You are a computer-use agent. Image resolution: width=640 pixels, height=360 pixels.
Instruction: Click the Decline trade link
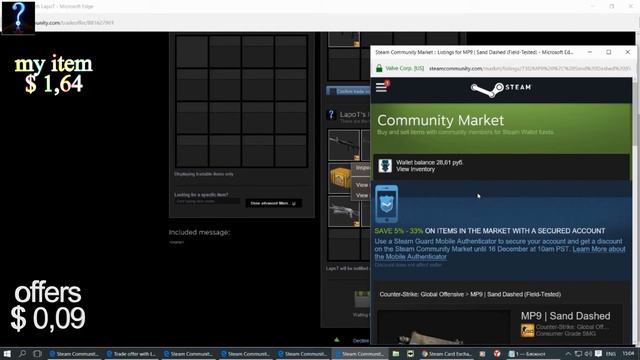click(360, 340)
